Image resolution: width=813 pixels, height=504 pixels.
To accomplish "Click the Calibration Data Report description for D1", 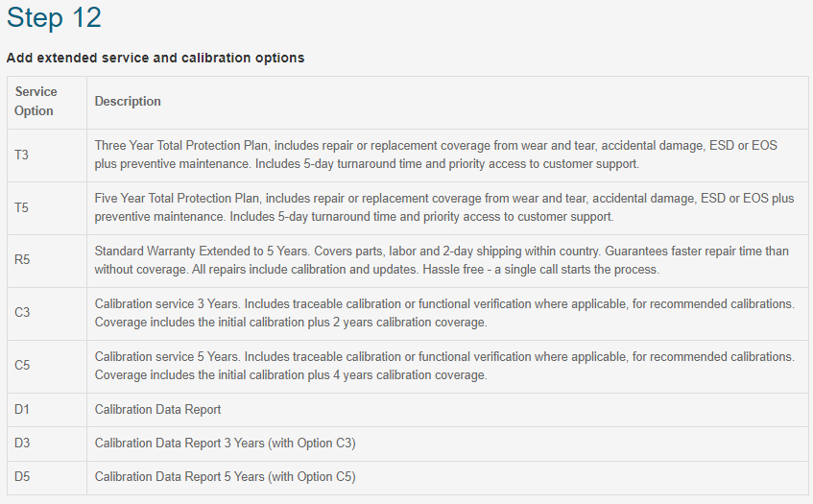I will pos(157,410).
